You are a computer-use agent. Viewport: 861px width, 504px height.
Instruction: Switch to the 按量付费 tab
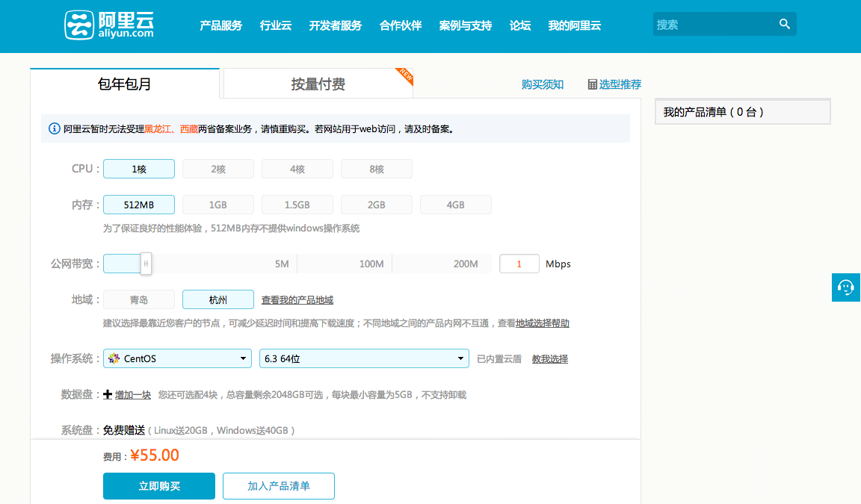click(x=317, y=84)
